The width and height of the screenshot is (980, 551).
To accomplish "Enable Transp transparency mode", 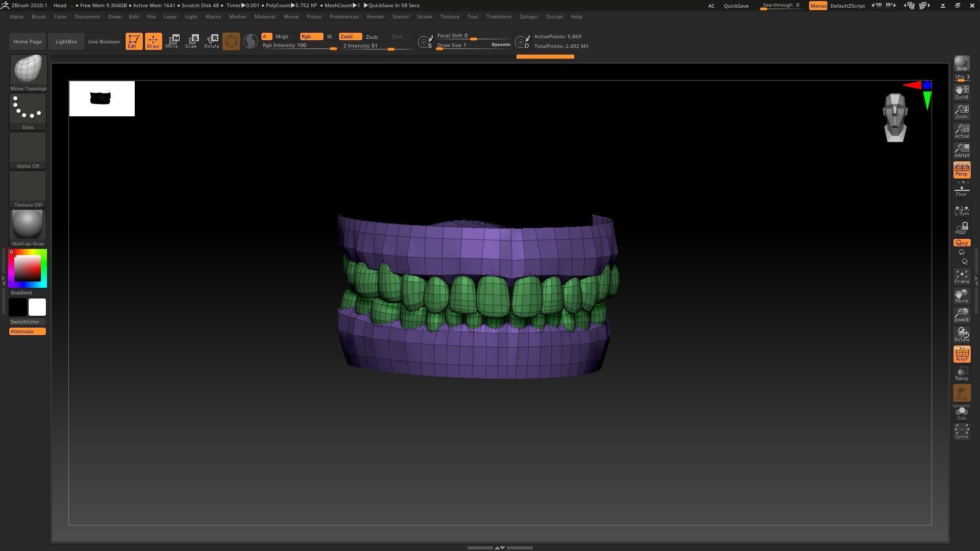I will (962, 373).
